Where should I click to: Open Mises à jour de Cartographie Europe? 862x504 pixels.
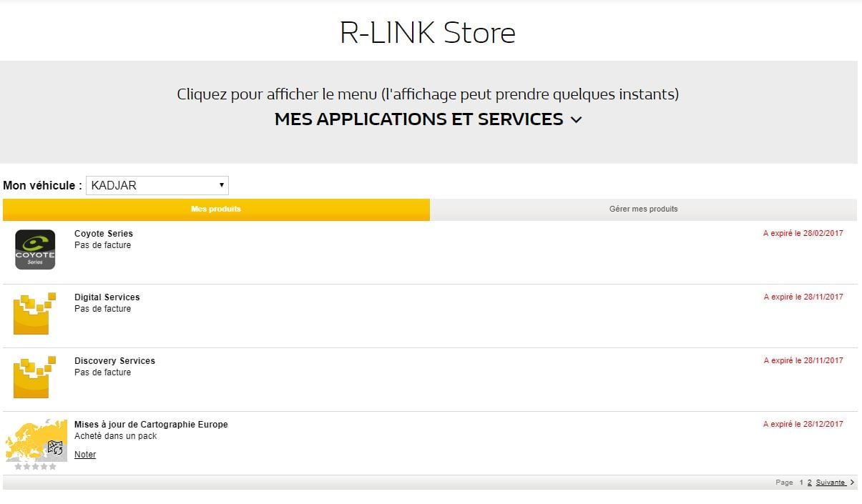pos(151,425)
